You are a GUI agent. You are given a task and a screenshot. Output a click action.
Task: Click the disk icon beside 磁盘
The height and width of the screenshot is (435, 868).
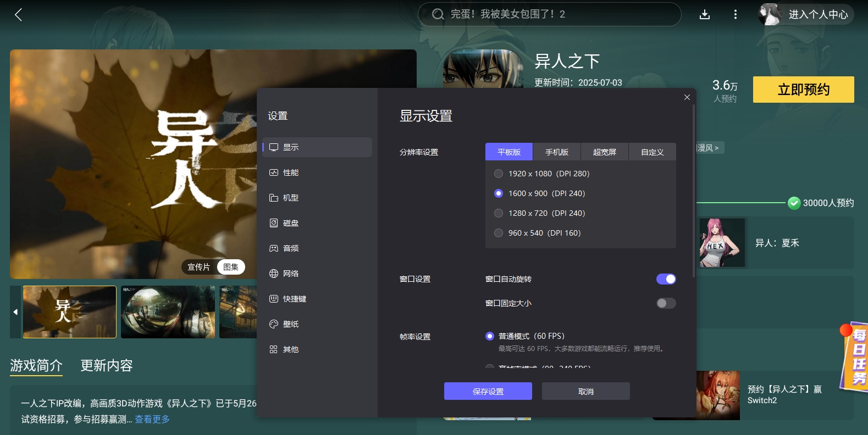274,223
